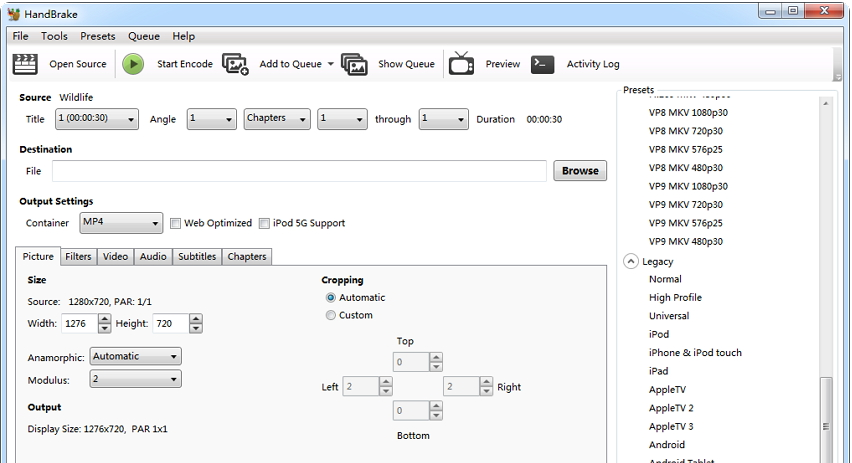Click the presets scrollbar up arrow
This screenshot has width=852, height=463.
click(x=826, y=103)
